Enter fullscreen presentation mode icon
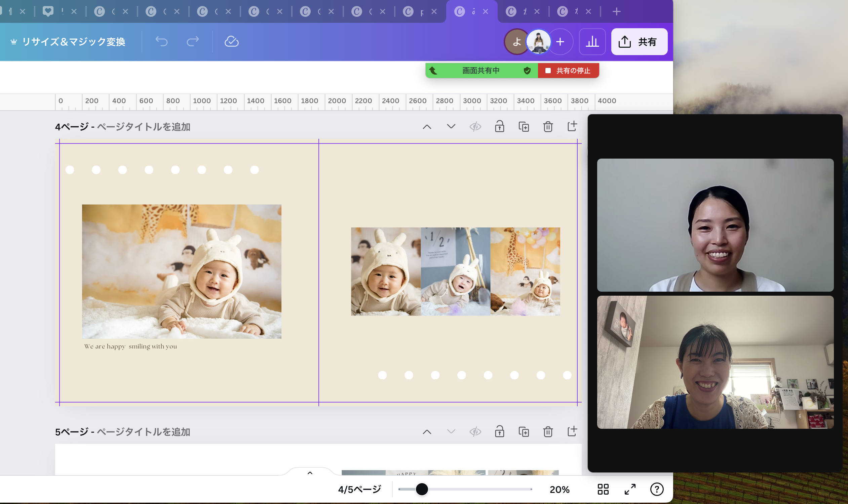The height and width of the screenshot is (504, 848). click(x=630, y=490)
